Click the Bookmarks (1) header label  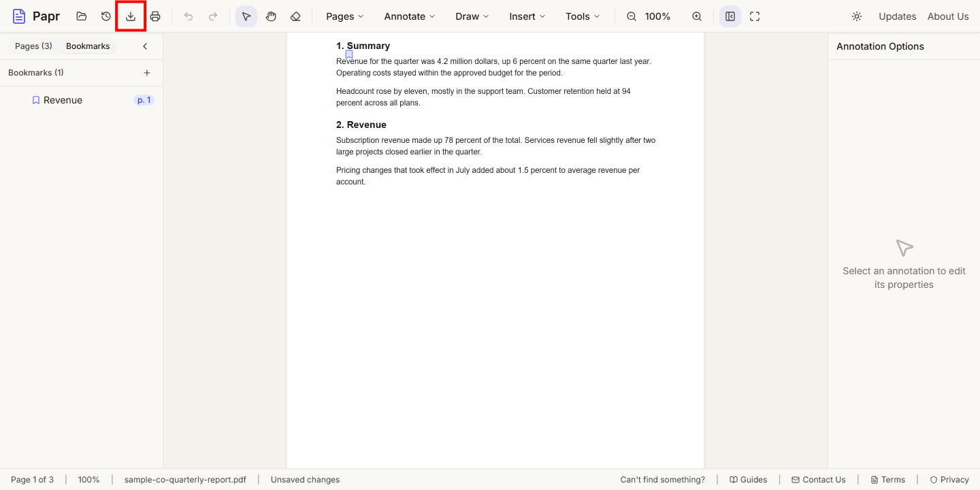36,73
